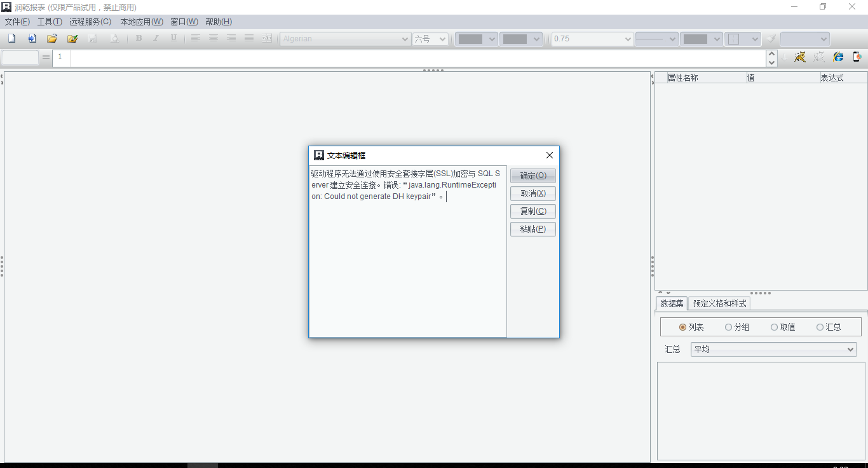
Task: Click the print preview magnifier icon
Action: coord(114,39)
